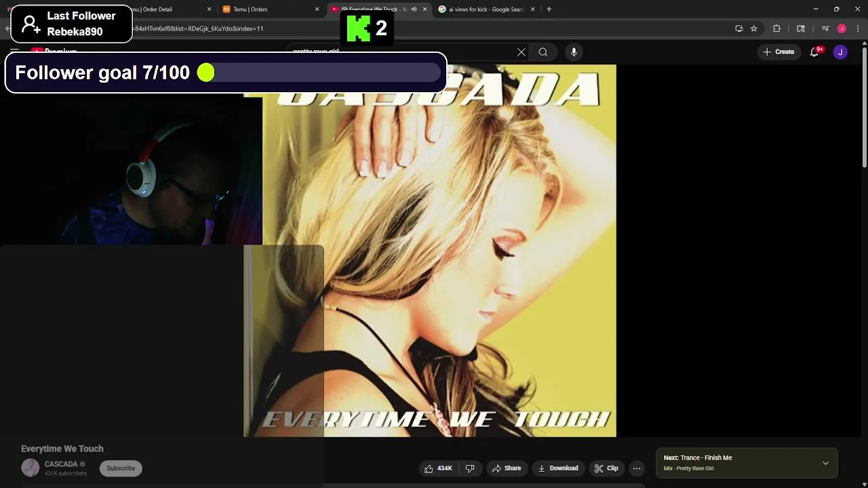This screenshot has width=868, height=488.
Task: Like the video showing 434K
Action: [437, 468]
